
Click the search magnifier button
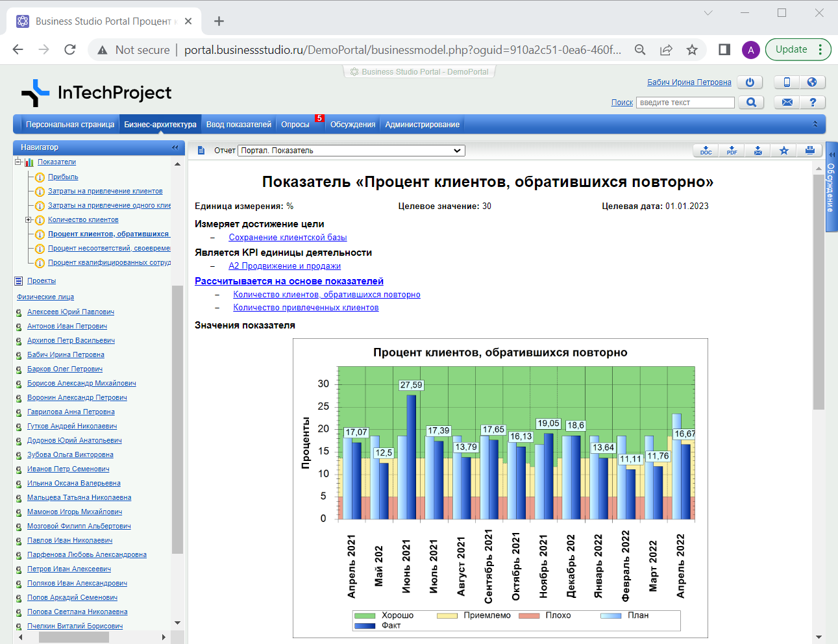pyautogui.click(x=751, y=103)
